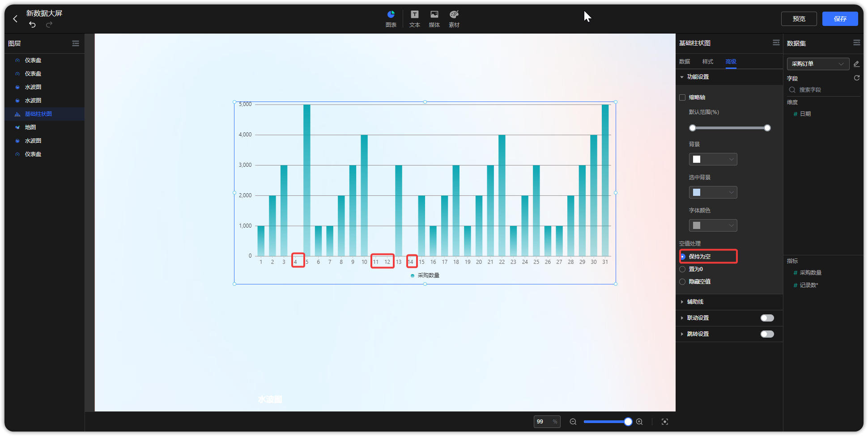Expand the 跳转设置 section
The image size is (868, 436).
point(682,334)
